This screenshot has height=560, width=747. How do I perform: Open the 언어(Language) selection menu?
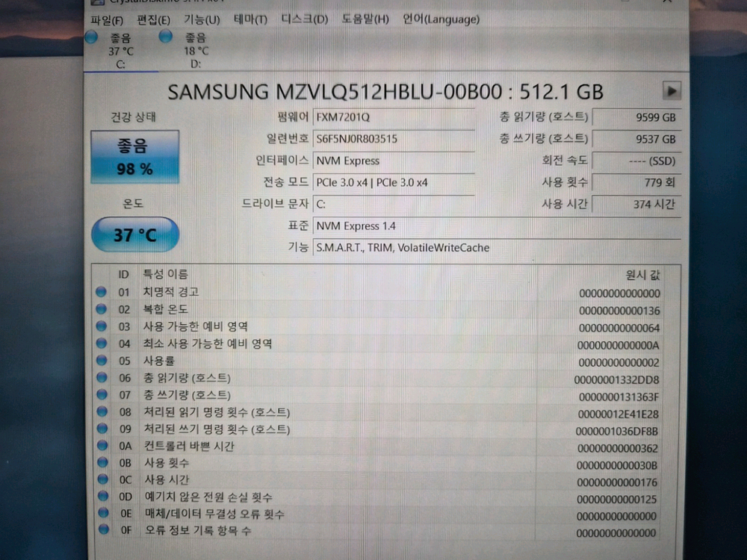(x=440, y=20)
